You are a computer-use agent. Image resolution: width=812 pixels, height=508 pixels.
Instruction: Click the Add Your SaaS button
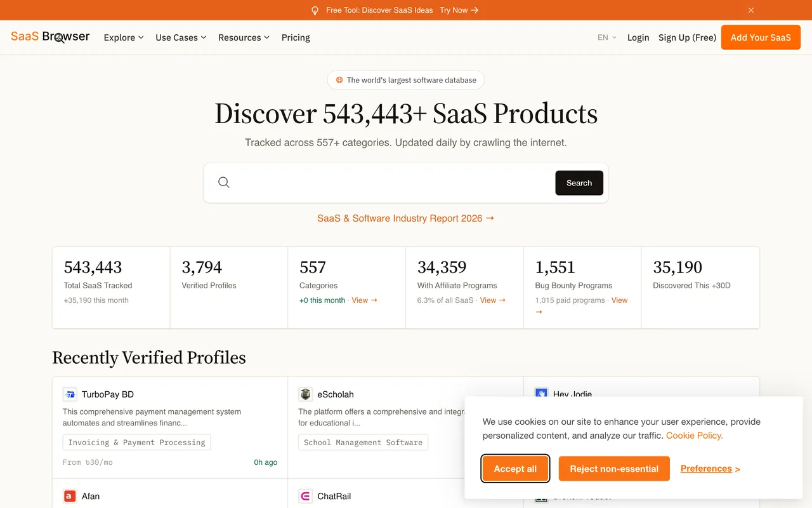coord(761,37)
